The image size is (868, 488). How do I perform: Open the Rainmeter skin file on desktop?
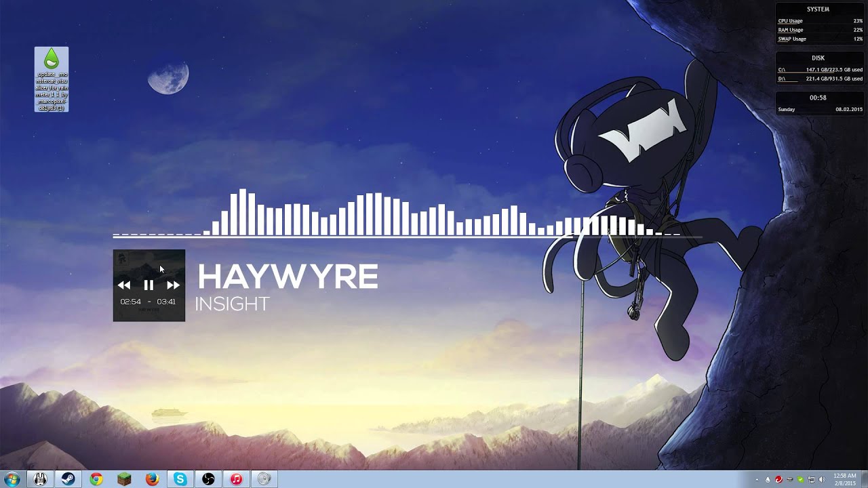coord(52,79)
